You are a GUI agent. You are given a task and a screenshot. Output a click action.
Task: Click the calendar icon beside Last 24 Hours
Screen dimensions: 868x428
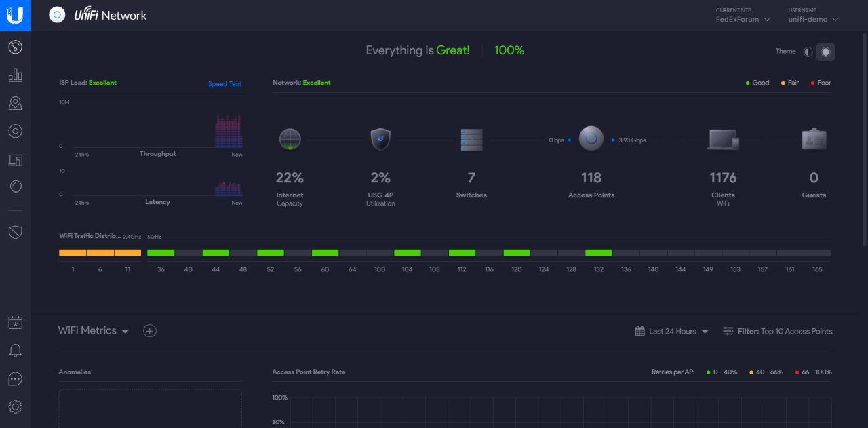pyautogui.click(x=639, y=331)
